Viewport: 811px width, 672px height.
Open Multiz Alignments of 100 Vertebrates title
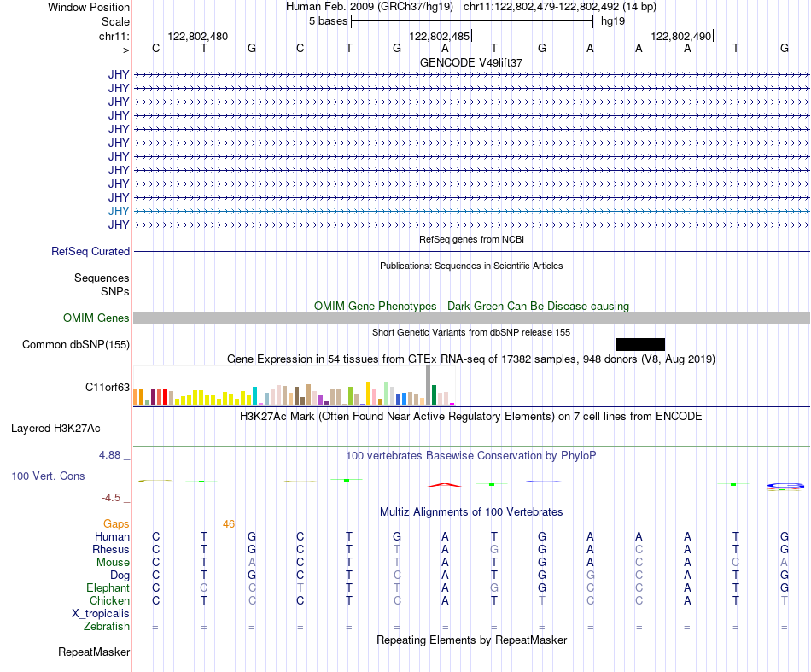[471, 512]
